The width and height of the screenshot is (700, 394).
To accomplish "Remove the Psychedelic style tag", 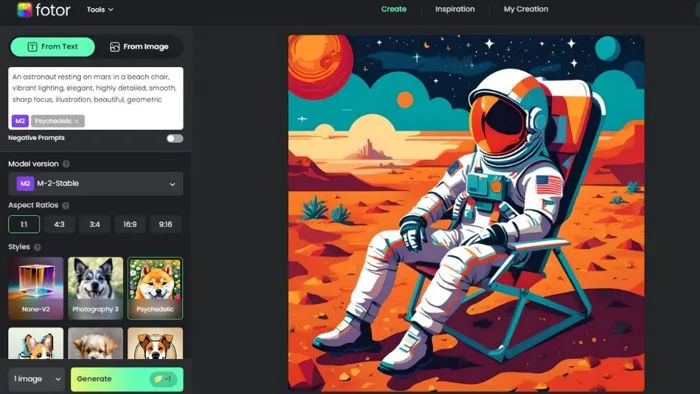I will point(77,121).
